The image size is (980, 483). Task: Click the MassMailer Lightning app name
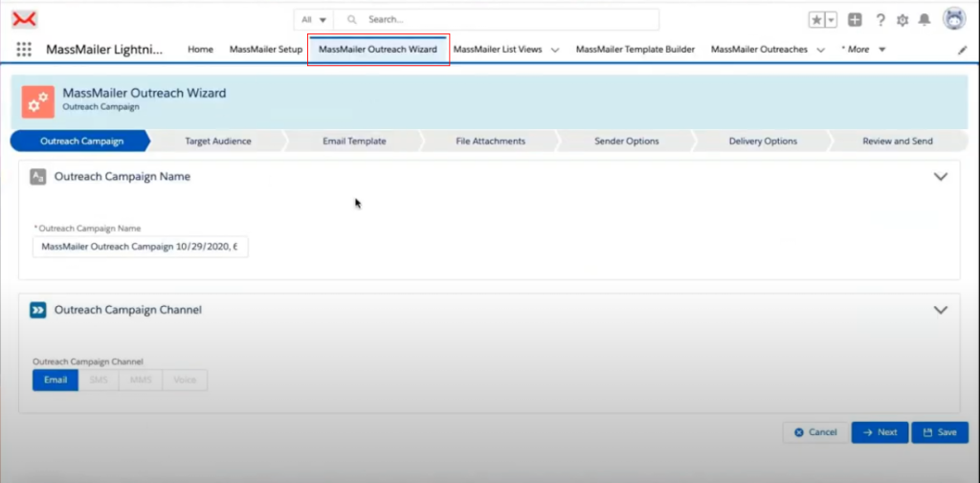coord(104,50)
